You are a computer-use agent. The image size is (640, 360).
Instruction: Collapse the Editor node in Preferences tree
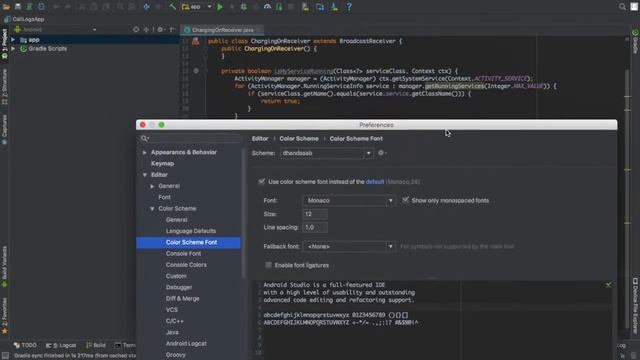pos(144,175)
